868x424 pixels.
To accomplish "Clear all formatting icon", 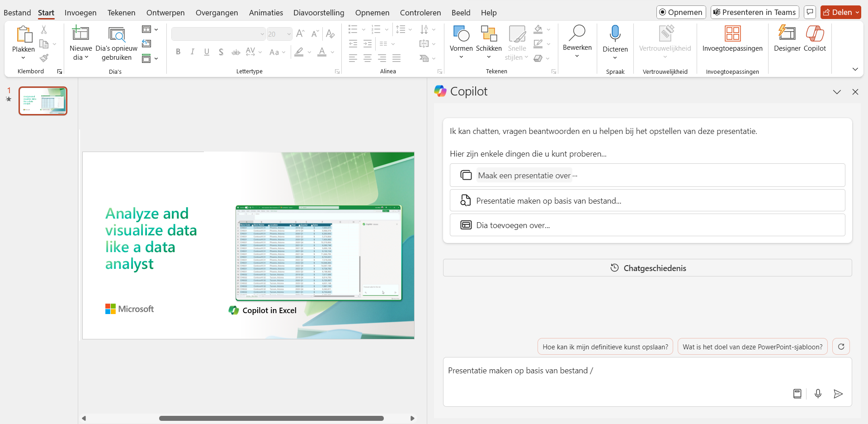I will click(330, 33).
